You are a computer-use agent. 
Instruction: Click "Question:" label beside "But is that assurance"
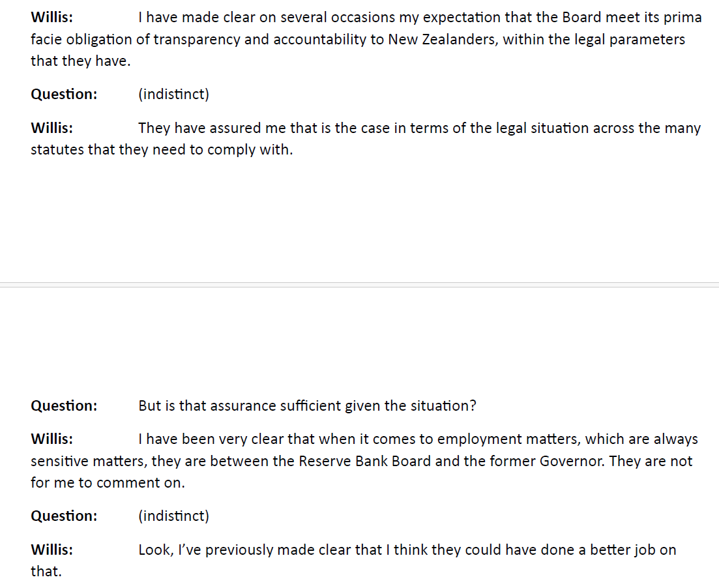tap(64, 405)
